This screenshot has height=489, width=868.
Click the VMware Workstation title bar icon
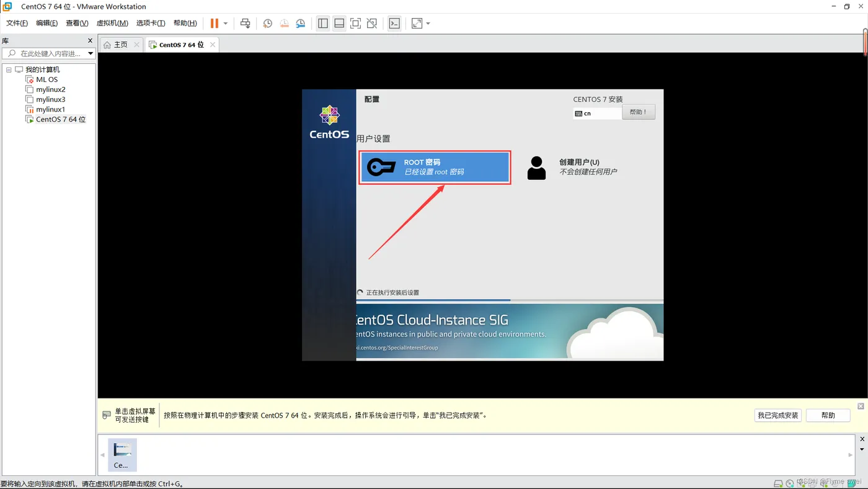(x=7, y=6)
